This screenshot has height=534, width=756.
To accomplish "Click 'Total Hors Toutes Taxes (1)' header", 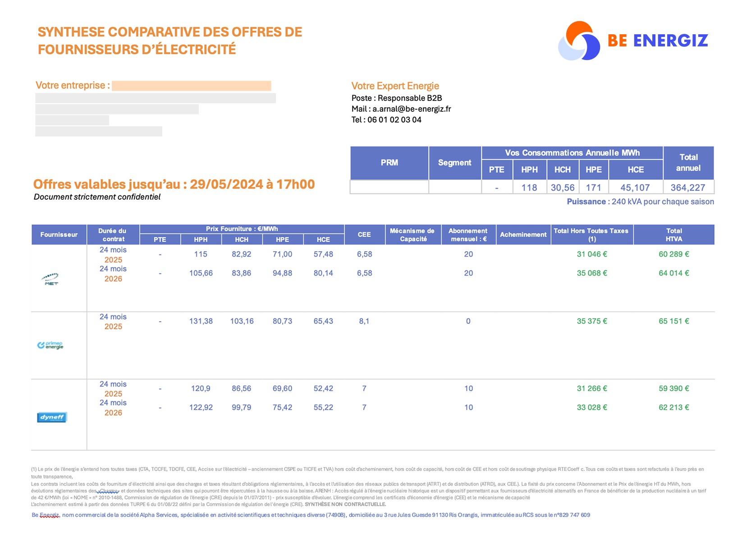I will [592, 235].
